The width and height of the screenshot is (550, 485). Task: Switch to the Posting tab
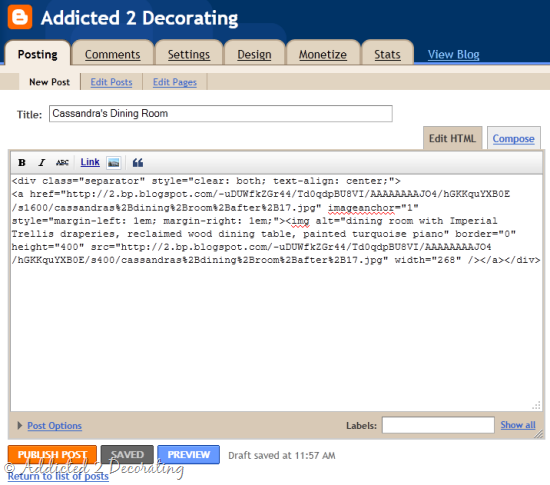38,54
